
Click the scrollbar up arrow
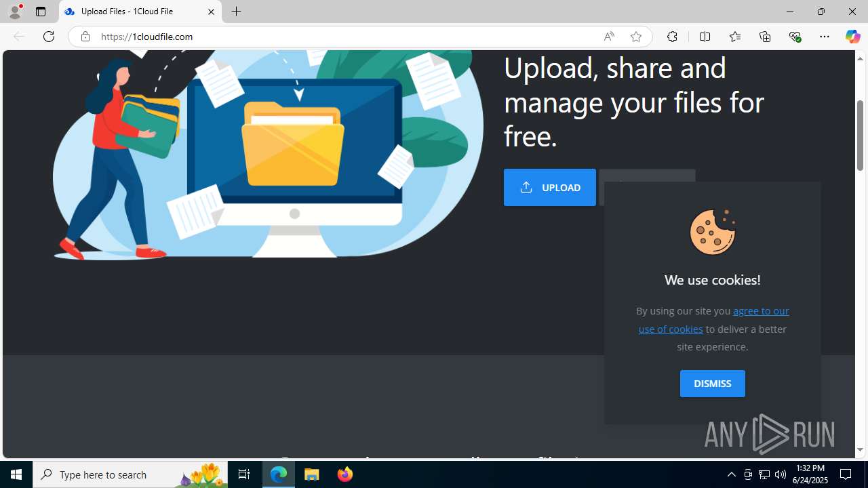point(860,58)
